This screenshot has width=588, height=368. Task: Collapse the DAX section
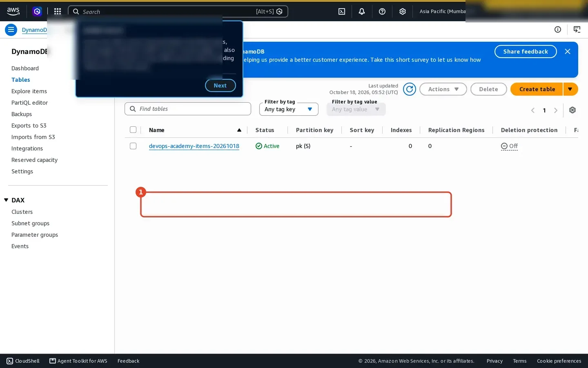tap(6, 200)
